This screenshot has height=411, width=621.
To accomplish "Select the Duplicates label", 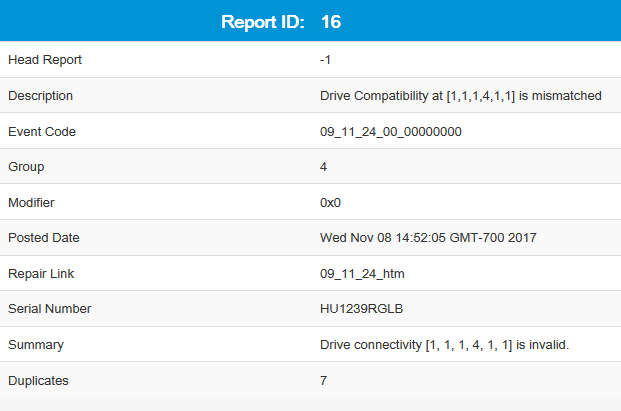I will (37, 380).
